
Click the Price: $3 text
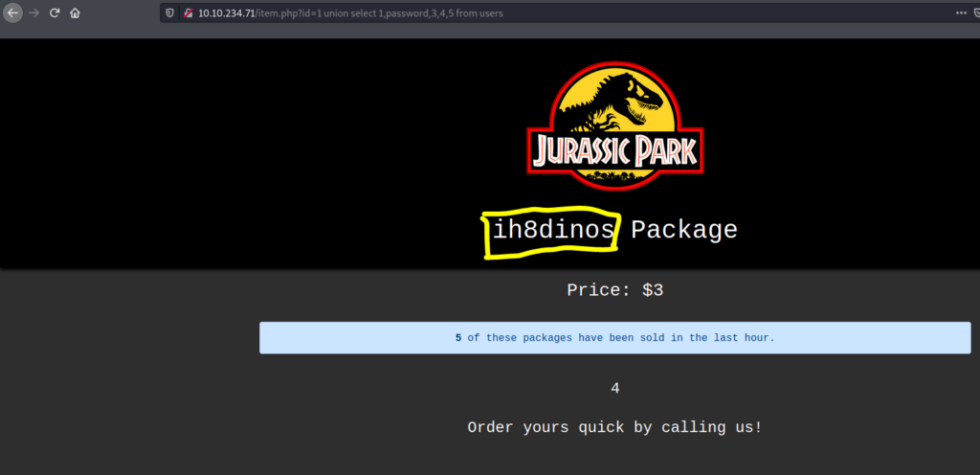pos(614,289)
